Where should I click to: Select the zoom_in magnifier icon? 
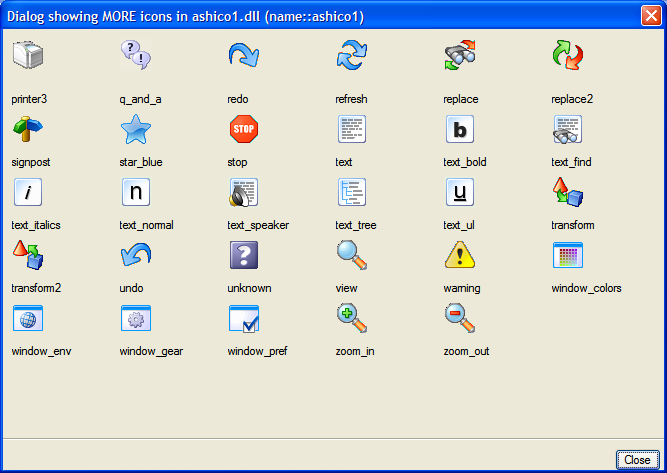click(351, 318)
